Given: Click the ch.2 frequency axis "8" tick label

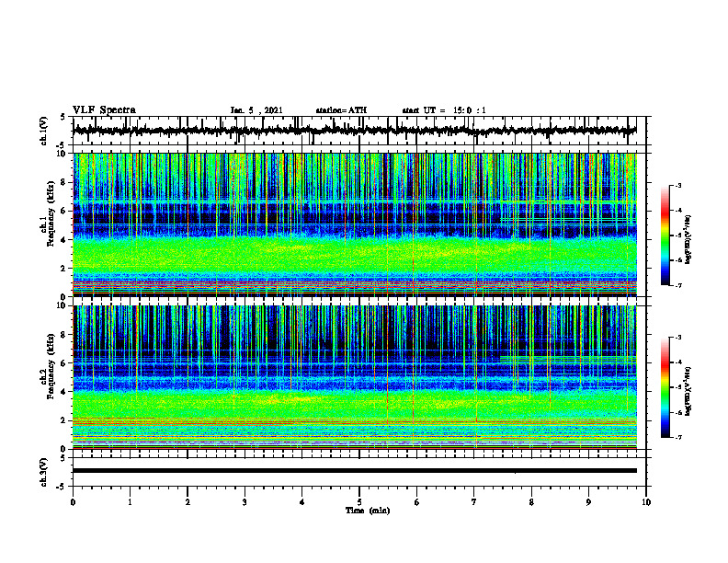Looking at the screenshot, I should tap(64, 335).
